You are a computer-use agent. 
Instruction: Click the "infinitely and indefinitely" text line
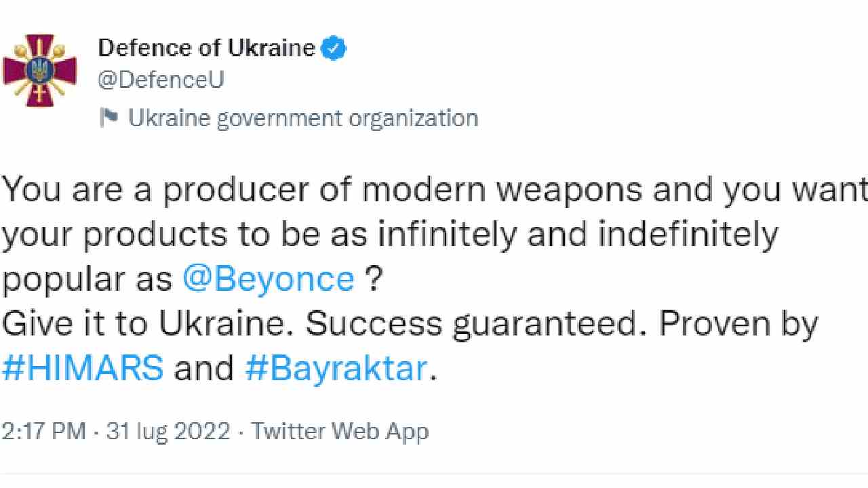point(577,235)
